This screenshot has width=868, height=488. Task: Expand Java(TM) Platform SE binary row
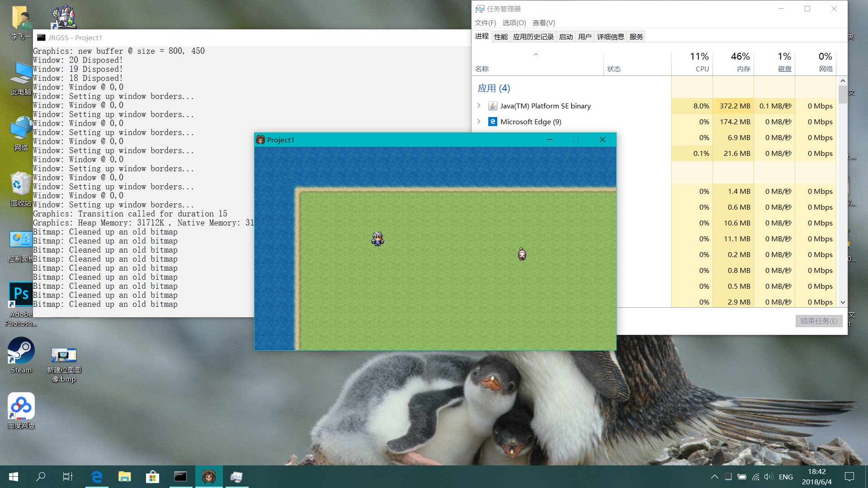pos(479,106)
